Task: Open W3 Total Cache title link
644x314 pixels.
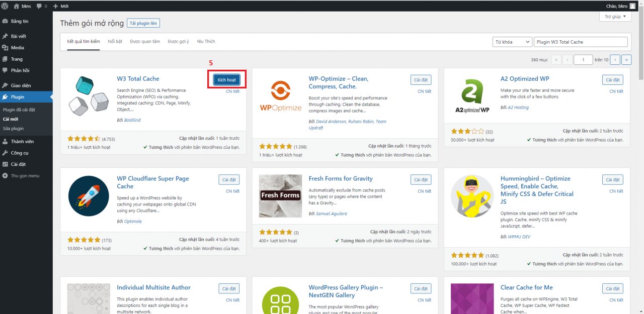Action: (138, 79)
